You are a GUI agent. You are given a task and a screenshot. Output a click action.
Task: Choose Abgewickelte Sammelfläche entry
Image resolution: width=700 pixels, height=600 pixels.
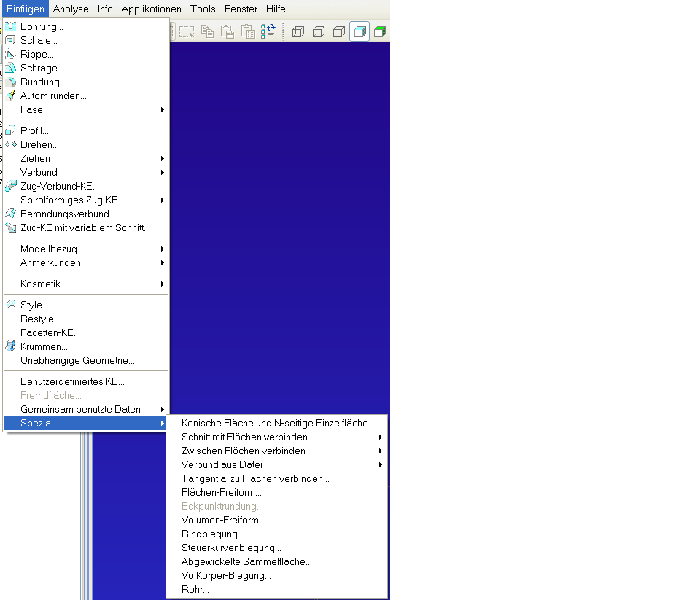[277, 561]
